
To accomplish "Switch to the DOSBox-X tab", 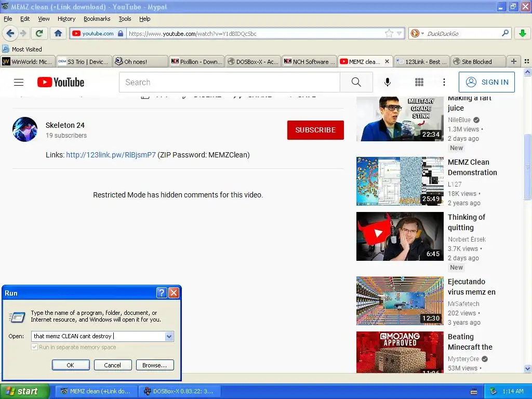I will [253, 61].
